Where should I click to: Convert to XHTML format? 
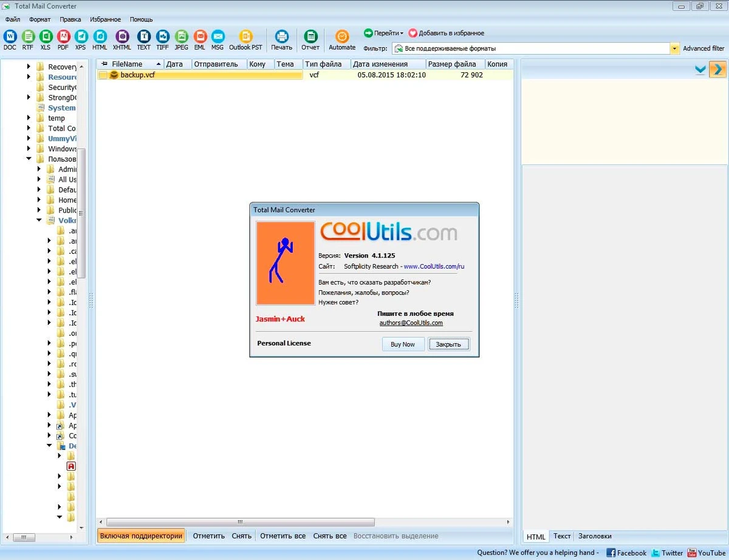pyautogui.click(x=122, y=40)
